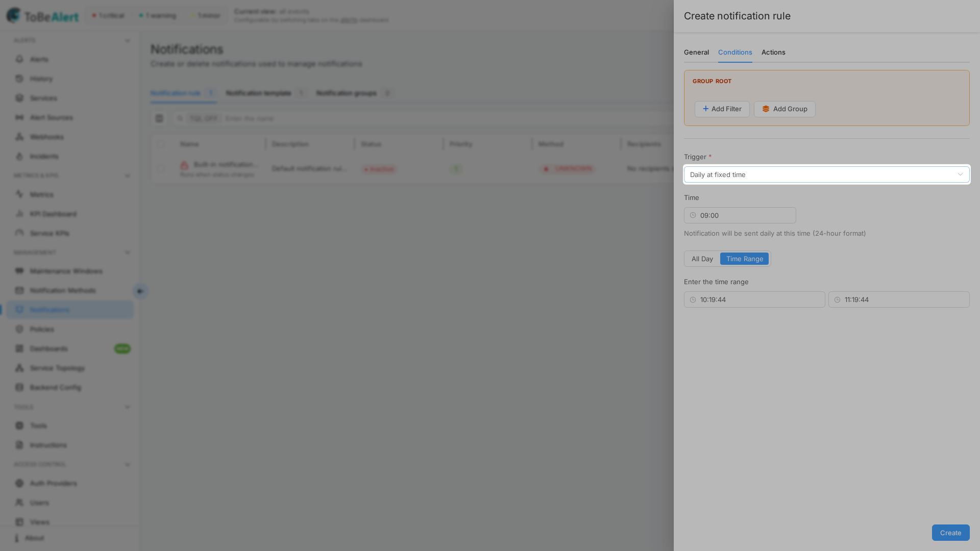The width and height of the screenshot is (980, 551).
Task: Click the KPI Dashboard sidebar icon
Action: [19, 214]
